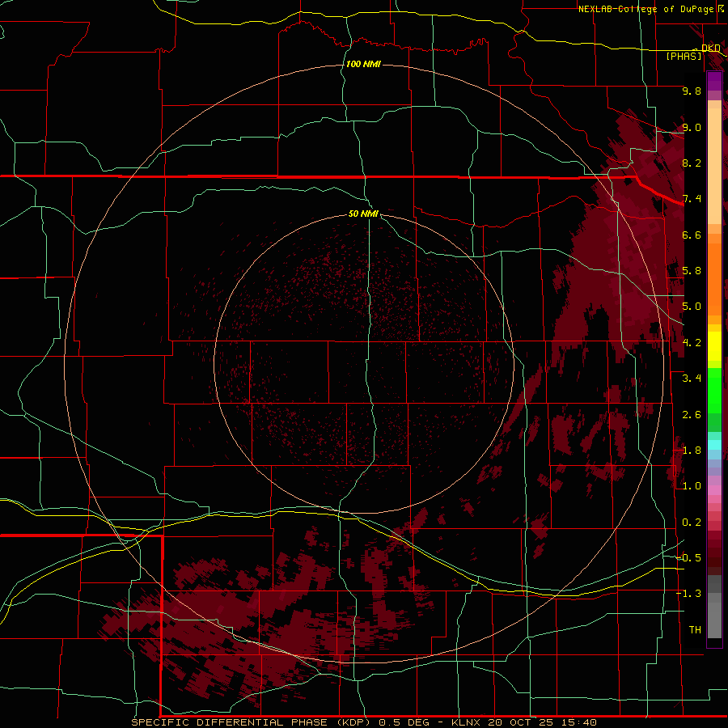This screenshot has width=728, height=728.
Task: Click the pink band of the color scale
Action: [714, 490]
